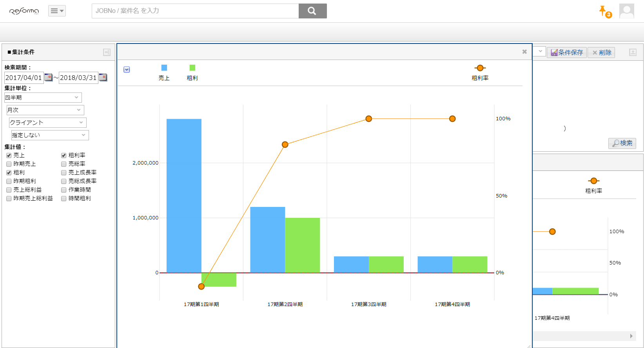Open the hamburger menu button

(57, 11)
